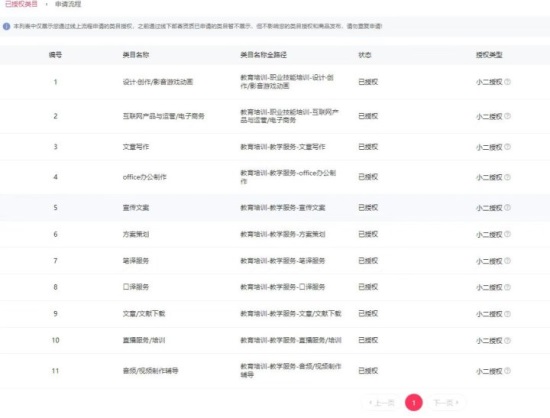Click the 直播服务/培训 category name
Screen dimensions: 550x418
coord(144,340)
